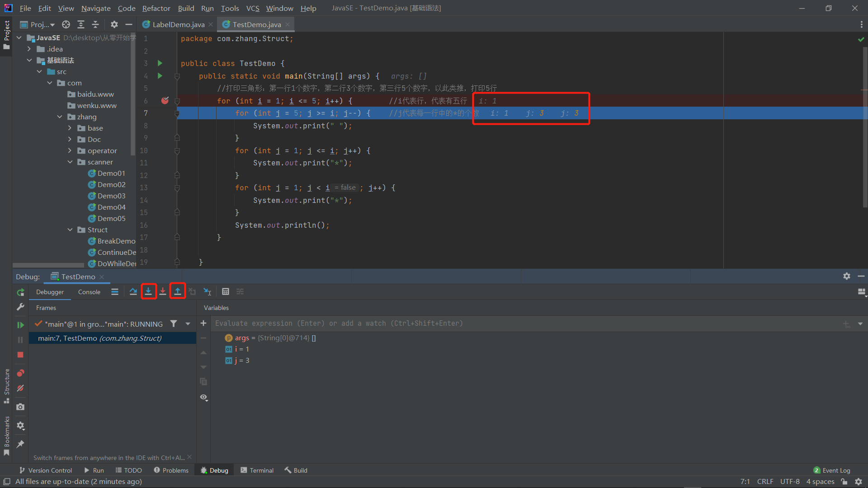
Task: Open the Terminal tool window button
Action: 257,470
